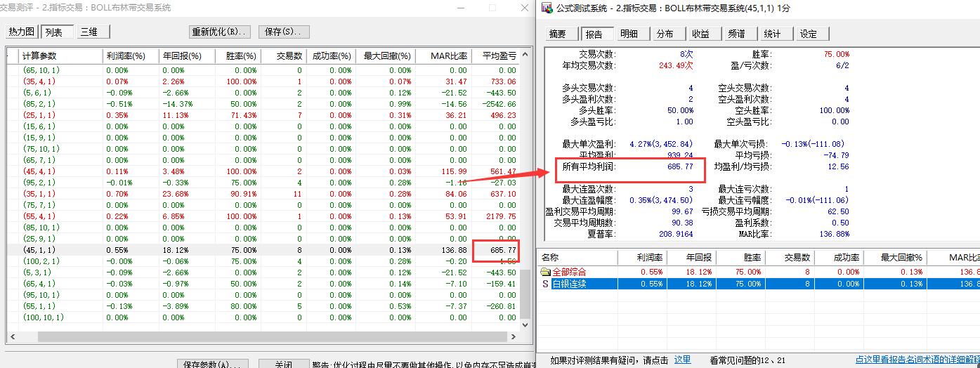Select the (5,3,1) parameter row
The width and height of the screenshot is (980, 368).
(263, 272)
